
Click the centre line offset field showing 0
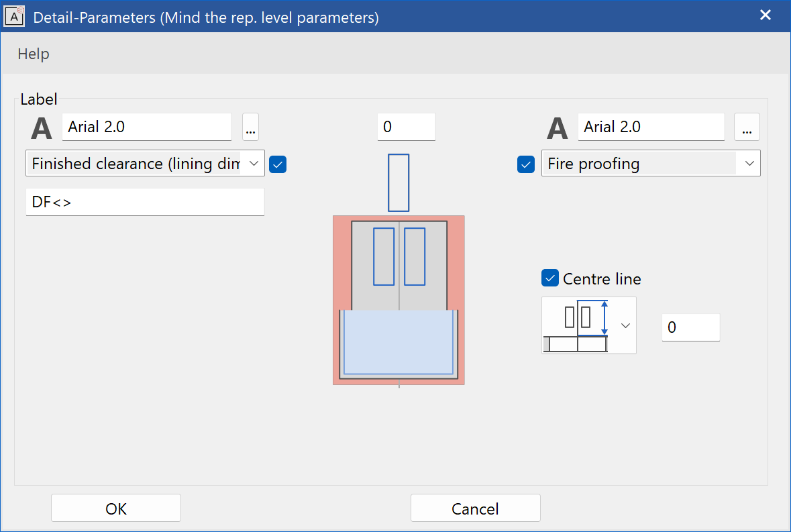click(x=690, y=327)
